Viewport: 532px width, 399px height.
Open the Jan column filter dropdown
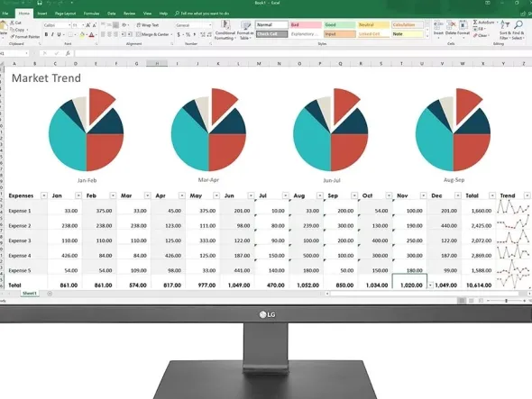point(78,195)
